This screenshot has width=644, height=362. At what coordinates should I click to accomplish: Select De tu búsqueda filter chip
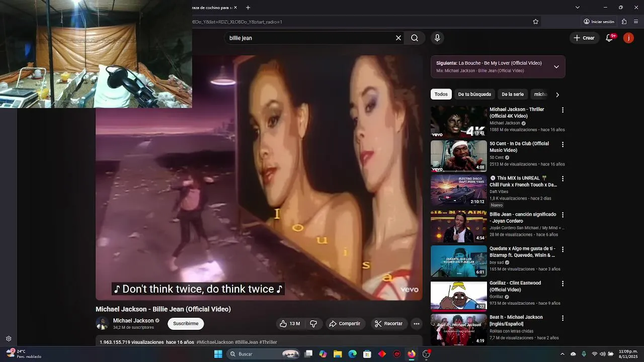(x=474, y=95)
